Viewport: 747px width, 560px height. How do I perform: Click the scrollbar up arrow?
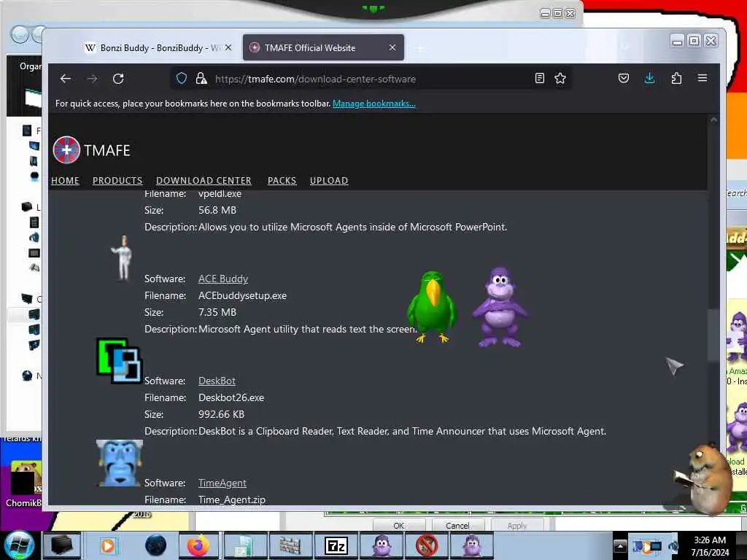point(713,120)
